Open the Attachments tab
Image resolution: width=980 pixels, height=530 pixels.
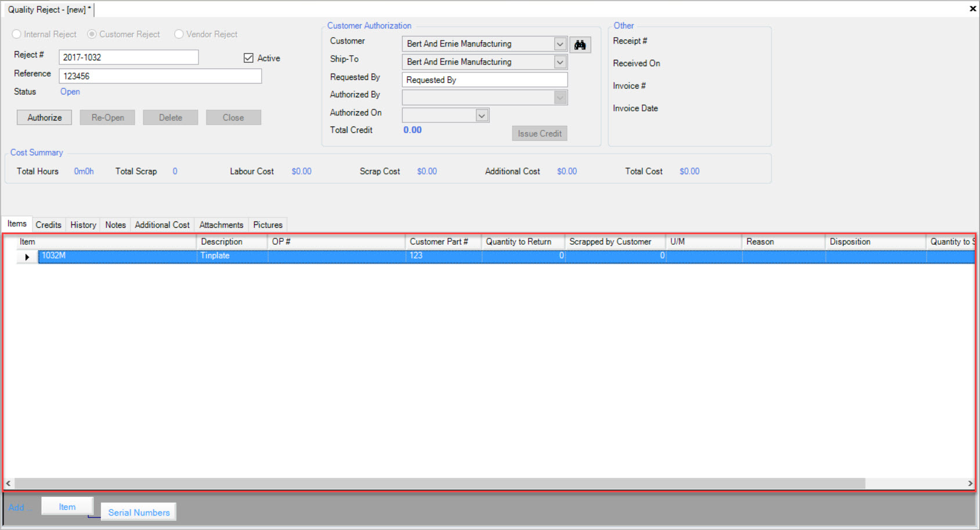click(221, 225)
